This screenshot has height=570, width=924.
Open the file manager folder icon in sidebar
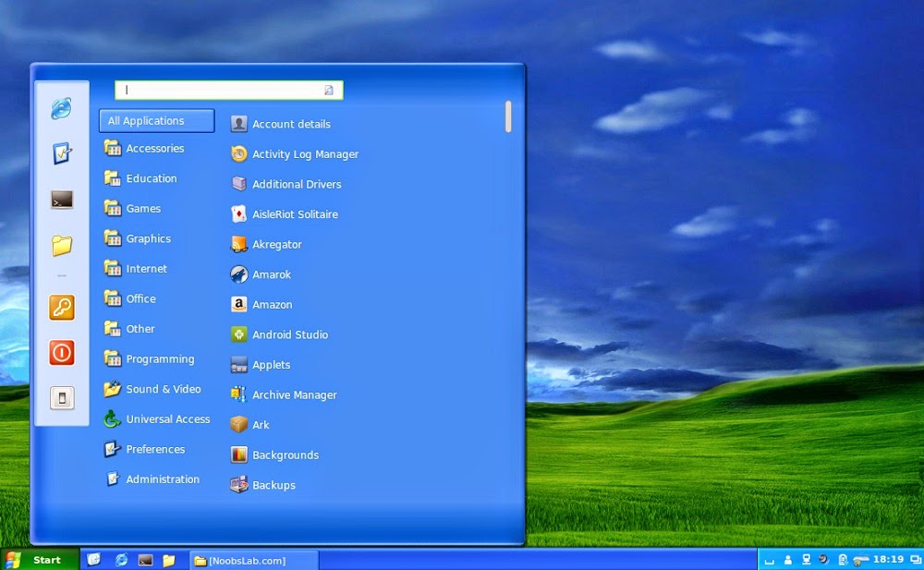[61, 246]
